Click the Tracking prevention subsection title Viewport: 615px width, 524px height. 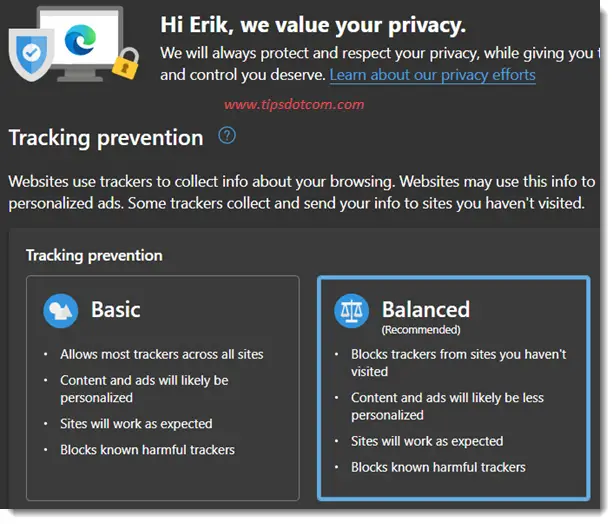[94, 255]
